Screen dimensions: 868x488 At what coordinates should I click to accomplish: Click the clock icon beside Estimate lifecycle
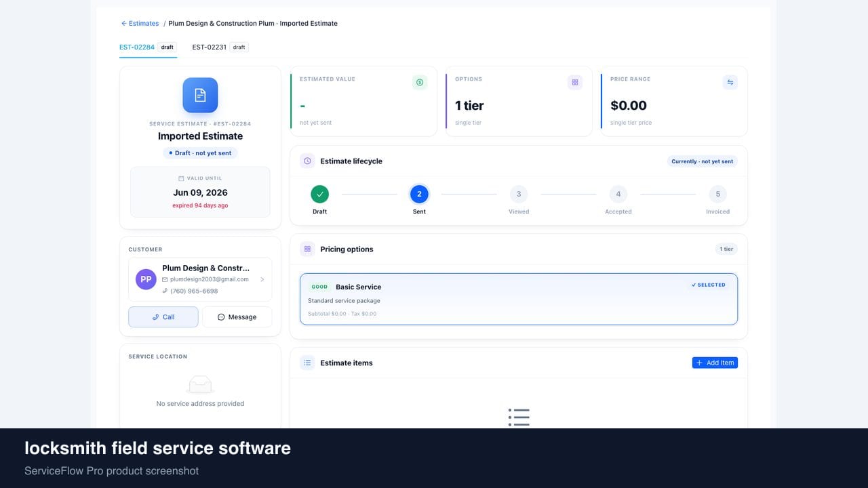(x=307, y=161)
